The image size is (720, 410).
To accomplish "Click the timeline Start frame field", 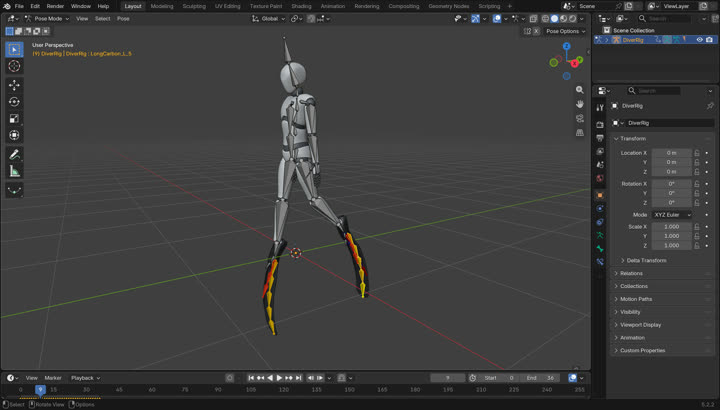I will [499, 378].
